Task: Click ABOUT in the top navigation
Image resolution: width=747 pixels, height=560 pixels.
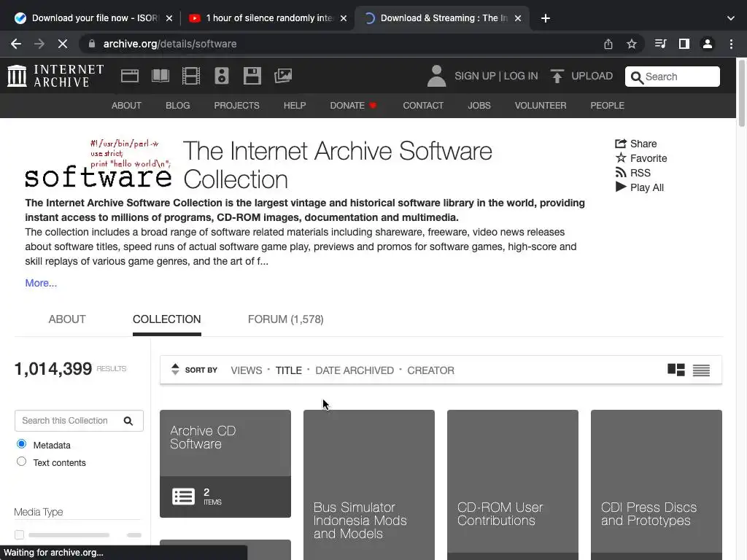Action: [126, 106]
